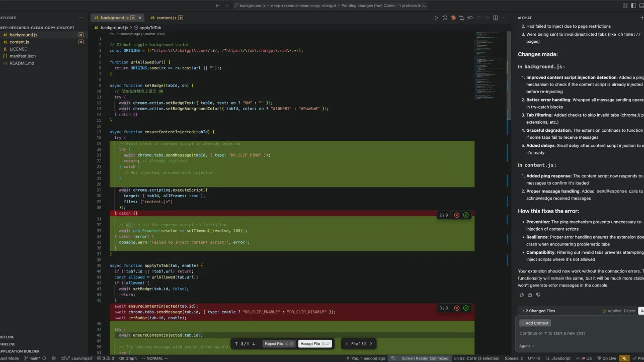This screenshot has width=644, height=362.
Task: Start a new AI chat plus icon
Action: point(642,18)
